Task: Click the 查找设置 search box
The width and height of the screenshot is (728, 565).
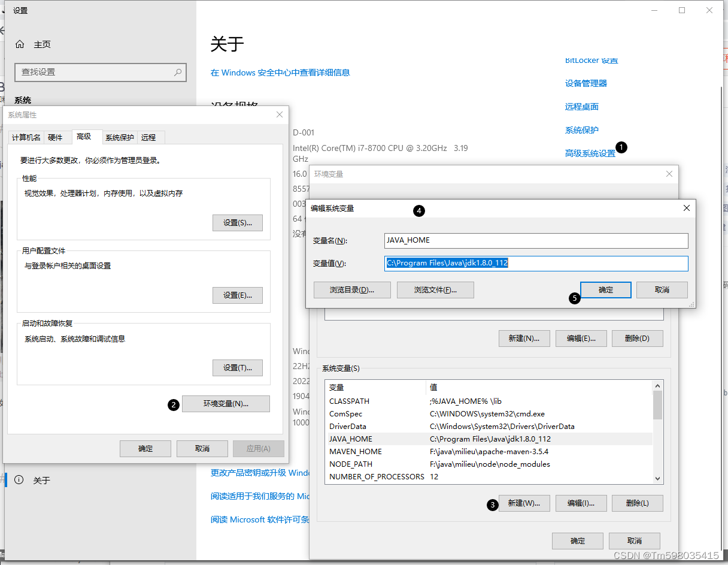Action: point(102,72)
